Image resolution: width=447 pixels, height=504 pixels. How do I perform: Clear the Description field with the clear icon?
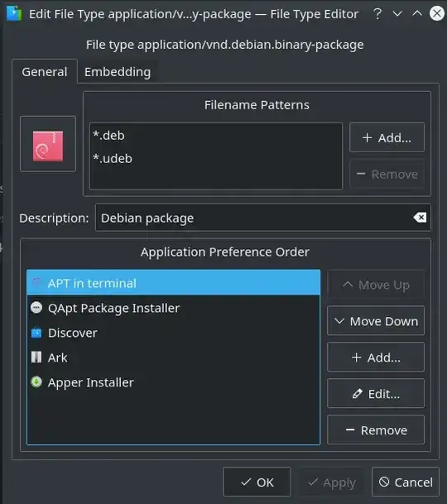[x=420, y=218]
